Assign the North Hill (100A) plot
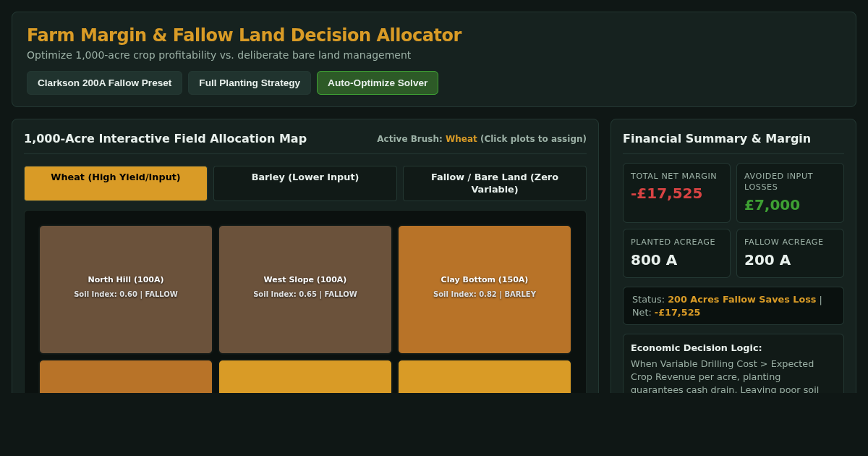The width and height of the screenshot is (868, 456). (x=126, y=290)
